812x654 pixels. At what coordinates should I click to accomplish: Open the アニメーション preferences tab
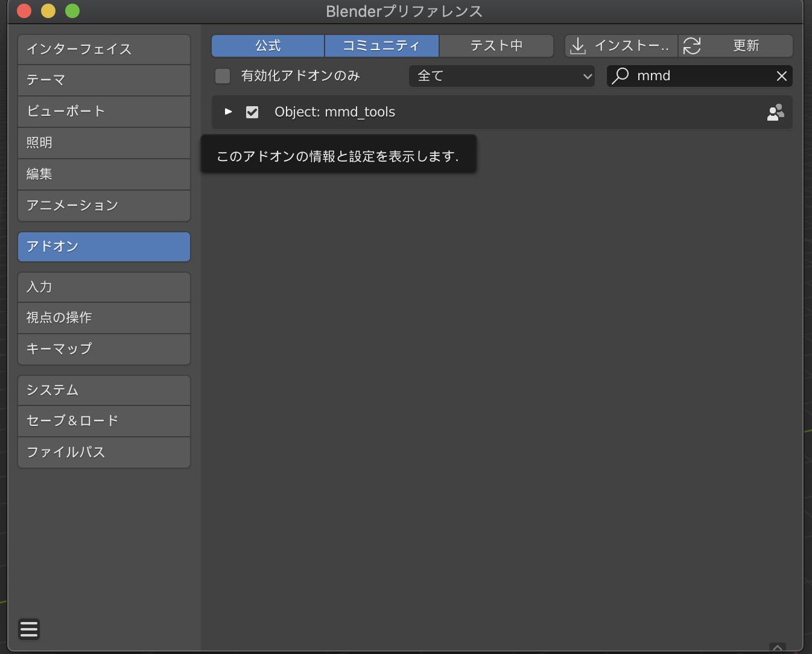tap(104, 206)
